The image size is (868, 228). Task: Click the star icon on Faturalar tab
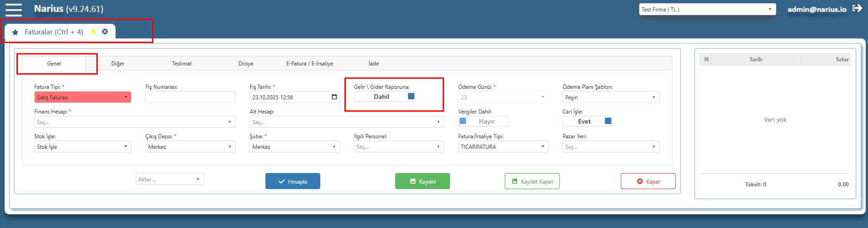[x=15, y=32]
